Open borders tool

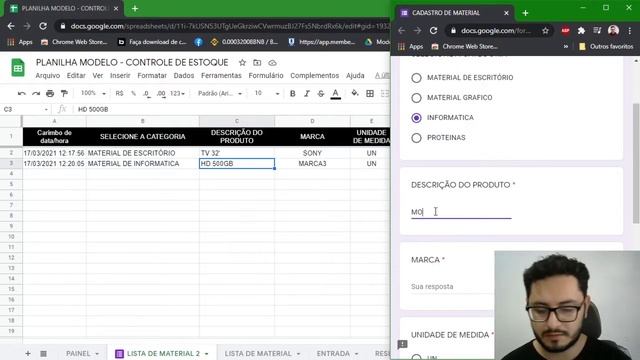point(370,93)
